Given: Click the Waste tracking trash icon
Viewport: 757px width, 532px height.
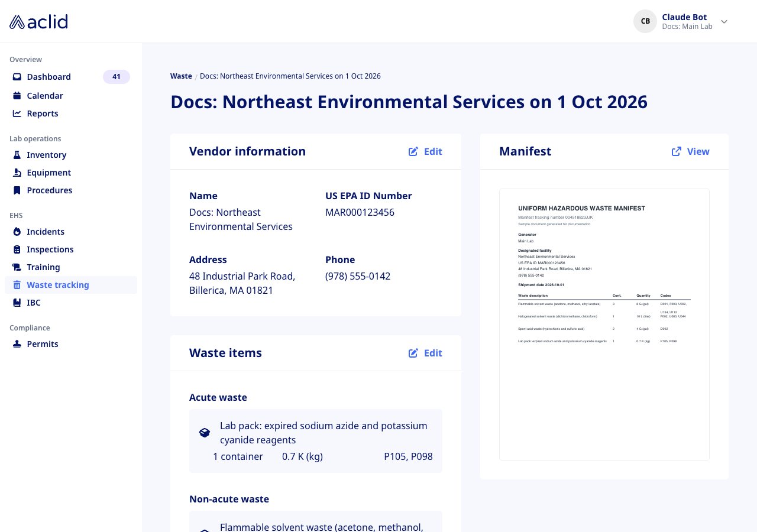Looking at the screenshot, I should click(x=17, y=285).
